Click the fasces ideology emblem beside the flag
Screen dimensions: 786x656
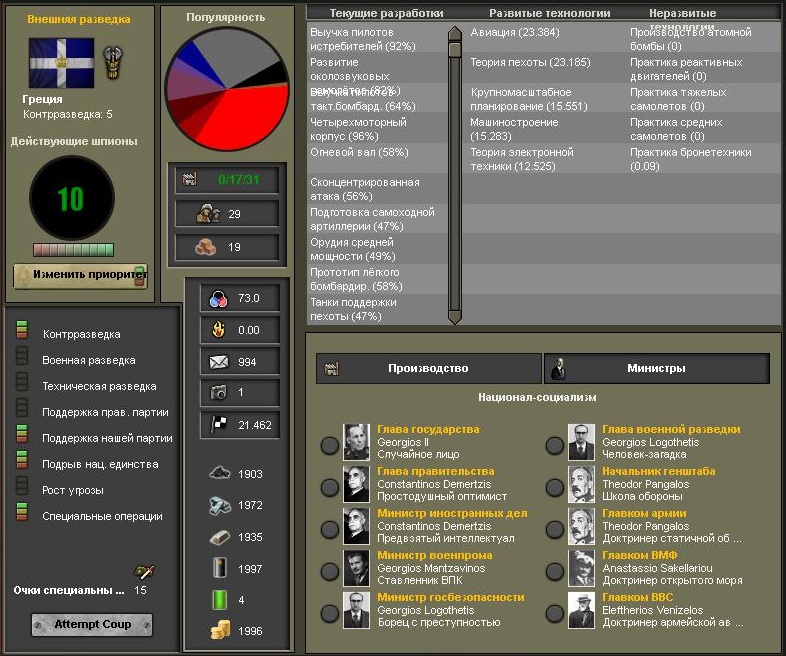coord(113,61)
